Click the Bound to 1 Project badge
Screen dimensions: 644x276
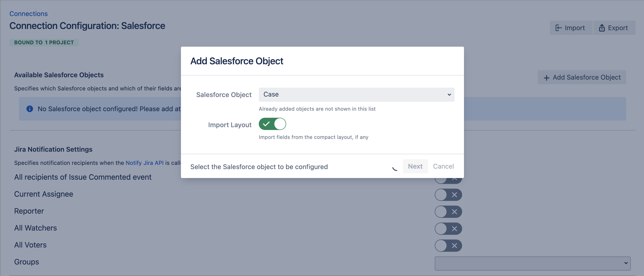[x=44, y=42]
